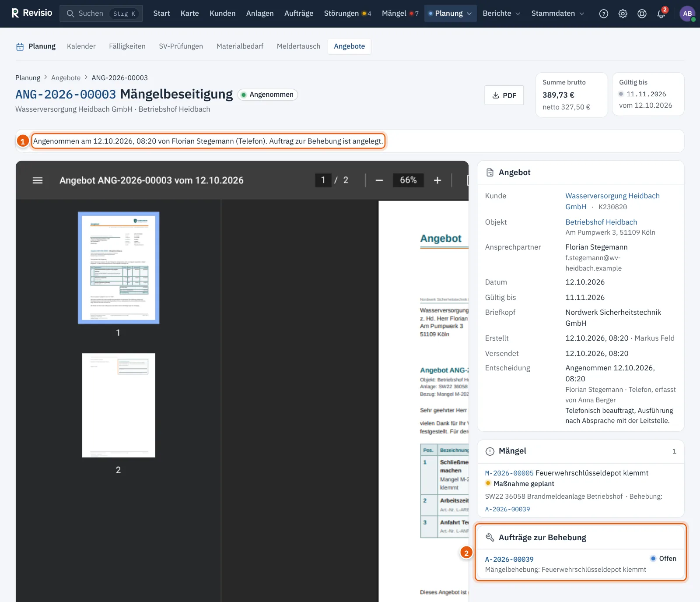Open A-2026-00039 under Aufträge zur Behebung

tap(509, 560)
